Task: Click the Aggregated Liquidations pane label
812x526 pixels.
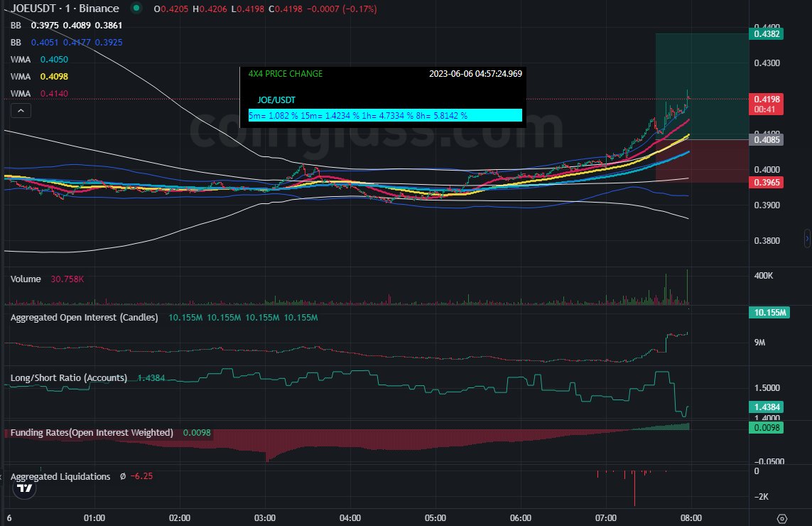Action: coord(62,476)
